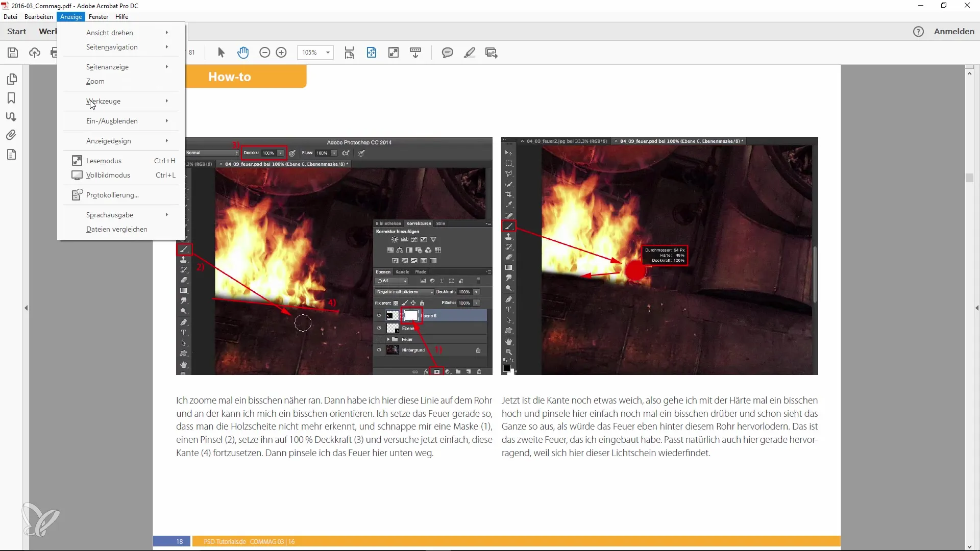Screen dimensions: 980x551
Task: Click the 105% zoom value field
Action: [309, 53]
